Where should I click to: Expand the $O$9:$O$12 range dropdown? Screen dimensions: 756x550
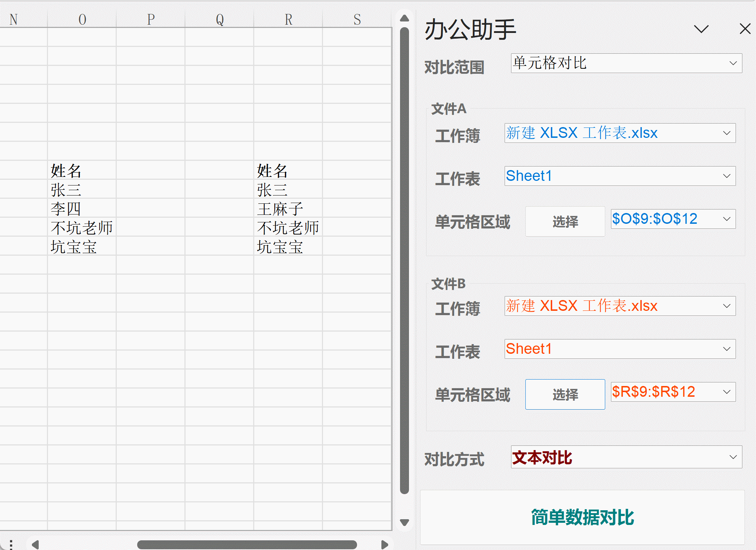click(726, 219)
